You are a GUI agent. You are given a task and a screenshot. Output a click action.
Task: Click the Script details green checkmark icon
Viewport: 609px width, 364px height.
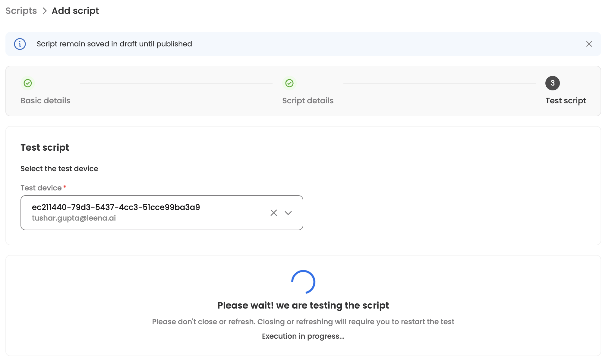click(289, 83)
